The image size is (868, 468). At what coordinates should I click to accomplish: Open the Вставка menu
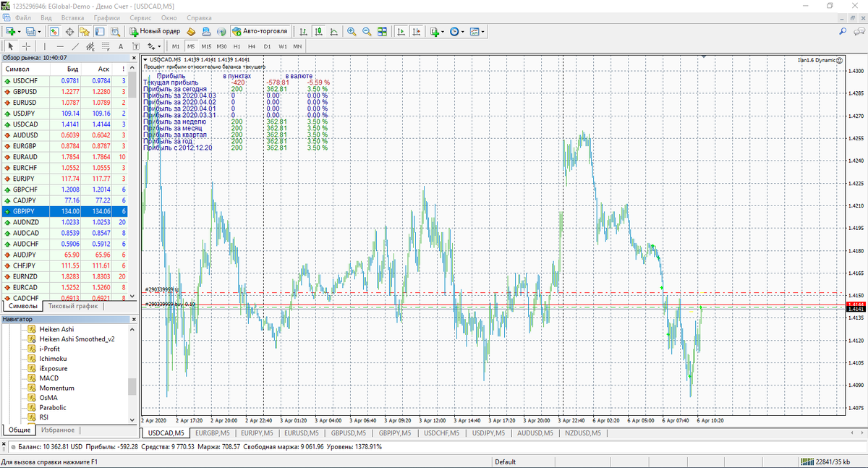point(72,17)
